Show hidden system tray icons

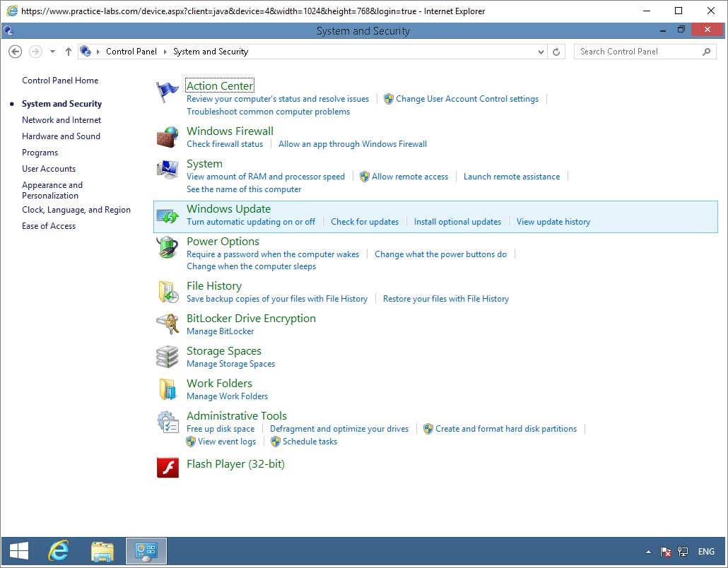coord(648,552)
